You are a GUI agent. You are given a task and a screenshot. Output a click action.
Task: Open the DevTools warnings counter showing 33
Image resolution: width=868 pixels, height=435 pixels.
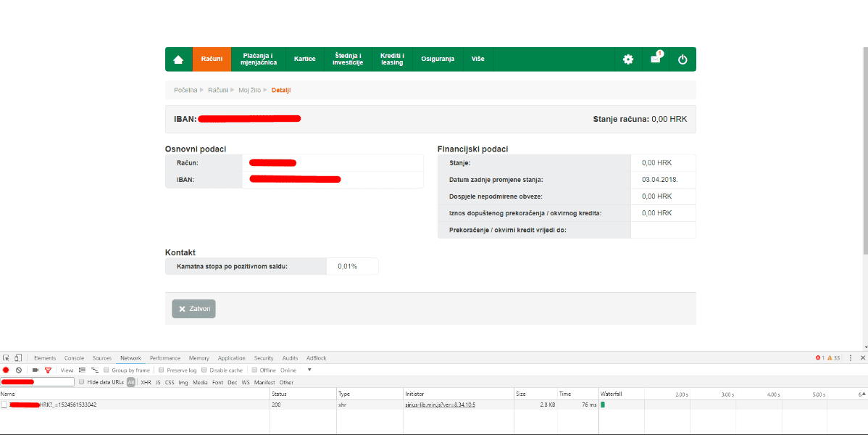[x=834, y=358]
